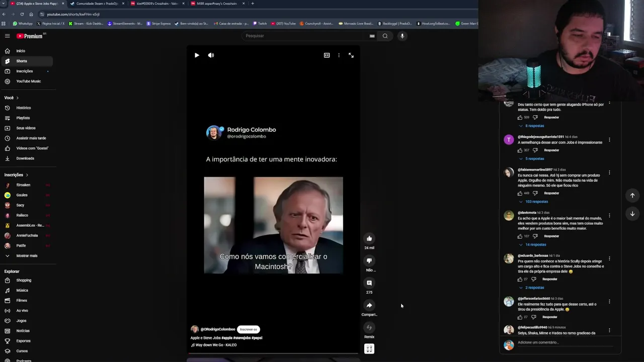Focus the Pesquisar search field
644x362 pixels.
[x=304, y=36]
